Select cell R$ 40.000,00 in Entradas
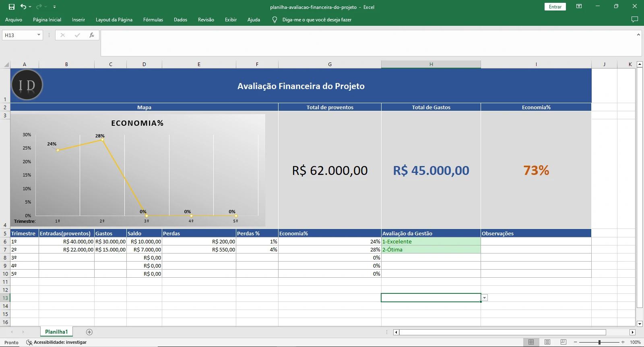This screenshot has width=644, height=347. pos(66,241)
